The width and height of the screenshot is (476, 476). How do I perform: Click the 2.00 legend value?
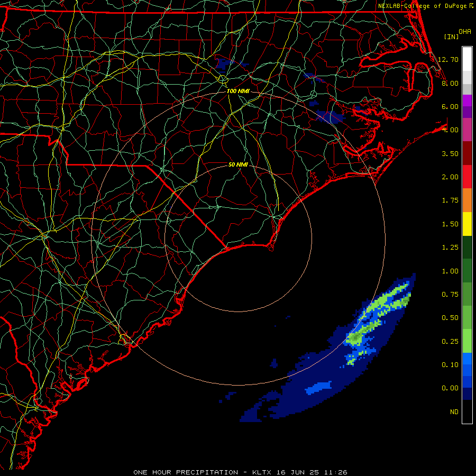[x=450, y=177]
